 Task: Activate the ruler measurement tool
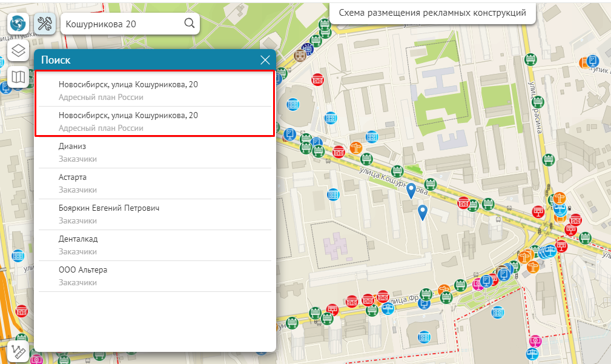point(18,352)
